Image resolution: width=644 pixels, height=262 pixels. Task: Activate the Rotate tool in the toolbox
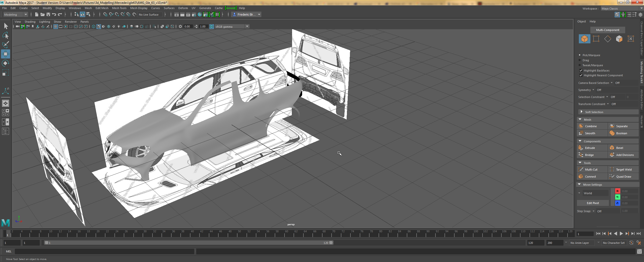6,63
